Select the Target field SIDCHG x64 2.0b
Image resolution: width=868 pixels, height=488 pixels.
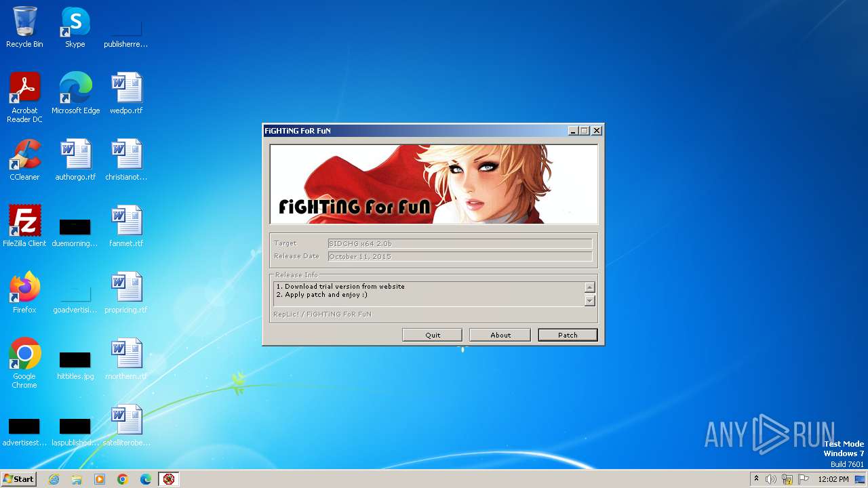[460, 243]
